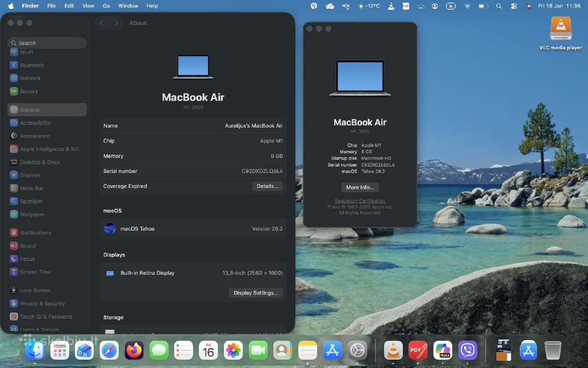Click the Display Settings... button
The height and width of the screenshot is (368, 588).
(256, 293)
